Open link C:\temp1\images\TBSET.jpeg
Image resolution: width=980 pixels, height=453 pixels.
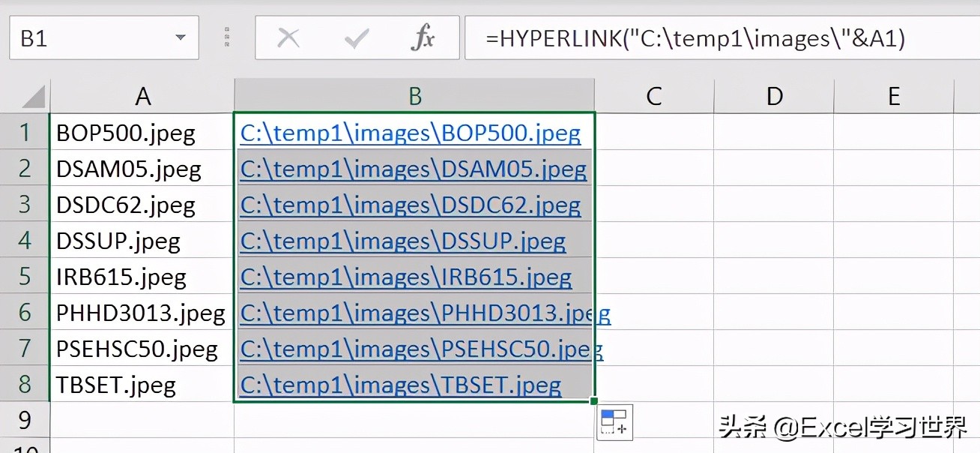tap(401, 385)
